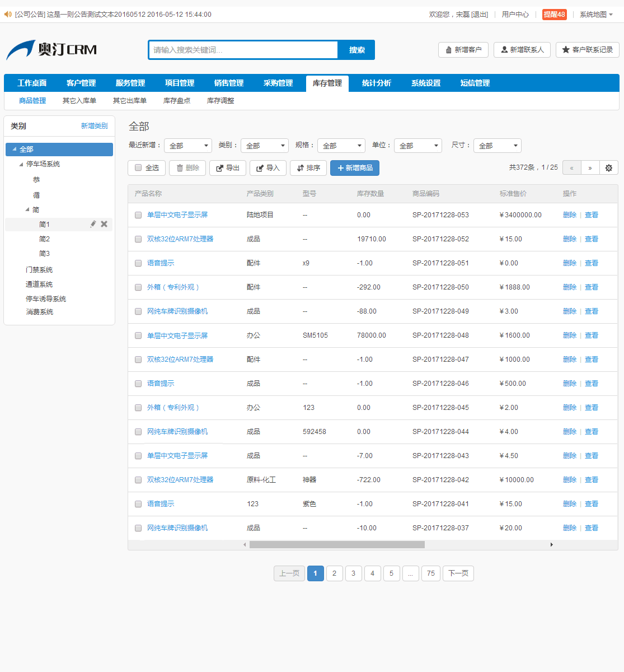Check the 全选 select-all checkbox
Image resolution: width=624 pixels, height=672 pixels.
[138, 168]
